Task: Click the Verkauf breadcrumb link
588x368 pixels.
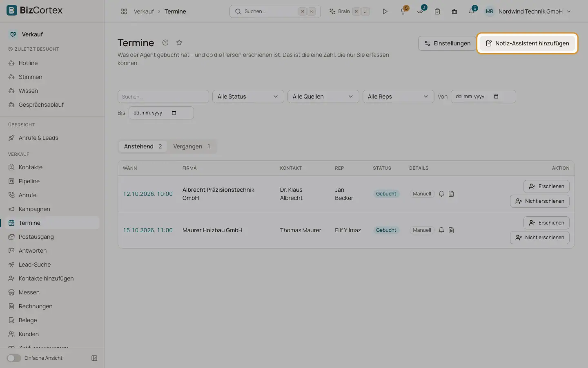Action: click(144, 11)
